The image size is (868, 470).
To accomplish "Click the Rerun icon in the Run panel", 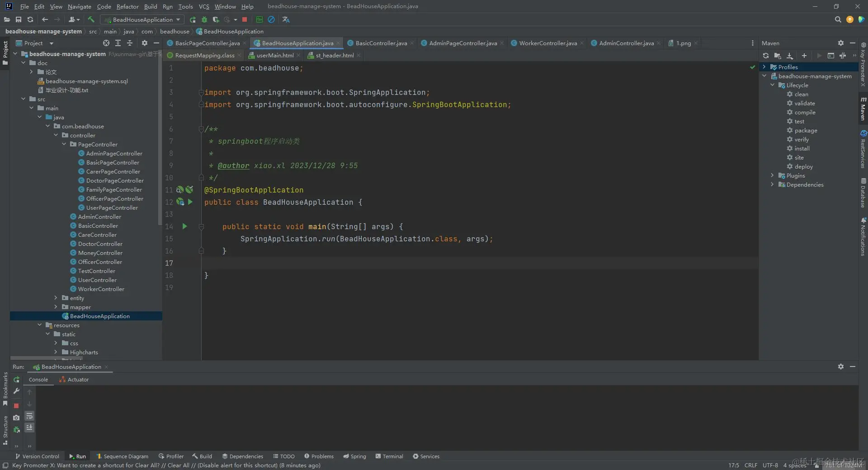I will pos(16,380).
